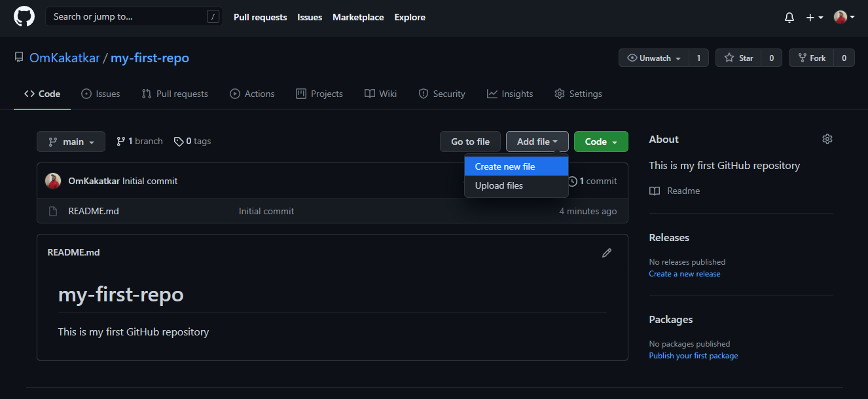Fork the repository
The image size is (868, 399).
pos(811,58)
